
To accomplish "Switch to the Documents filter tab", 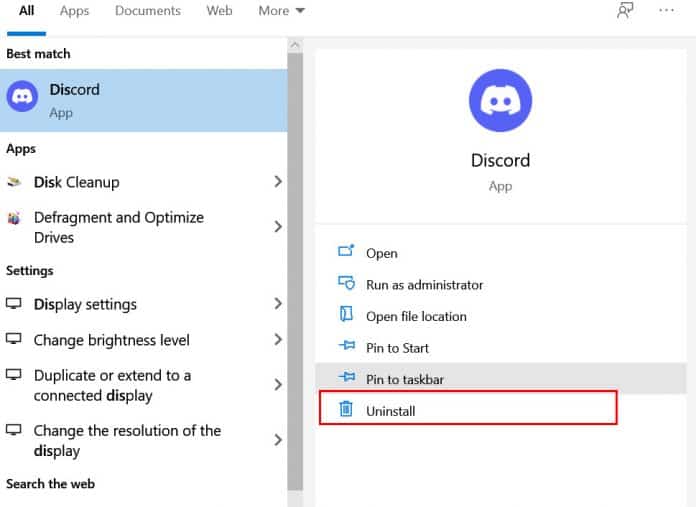I will coord(148,11).
